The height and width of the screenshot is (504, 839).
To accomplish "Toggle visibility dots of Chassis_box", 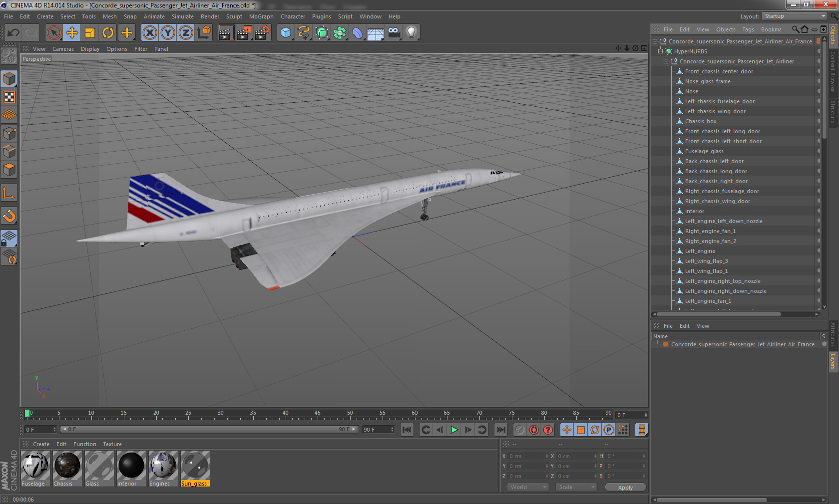I will (819, 121).
